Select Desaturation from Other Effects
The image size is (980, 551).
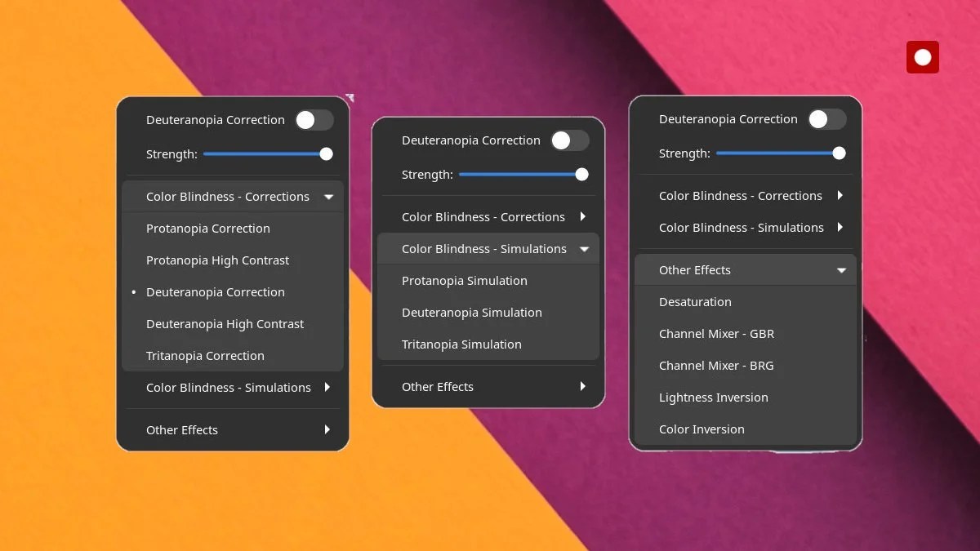(695, 301)
